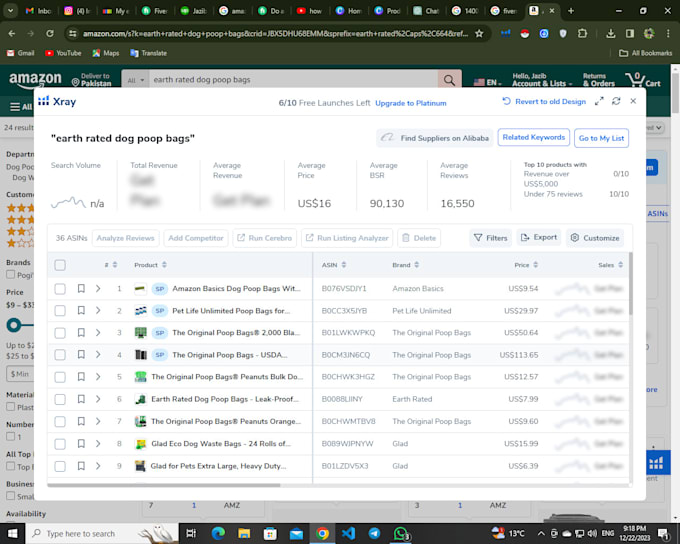Open EN language selector dropdown
This screenshot has height=544, width=680.
coord(487,82)
